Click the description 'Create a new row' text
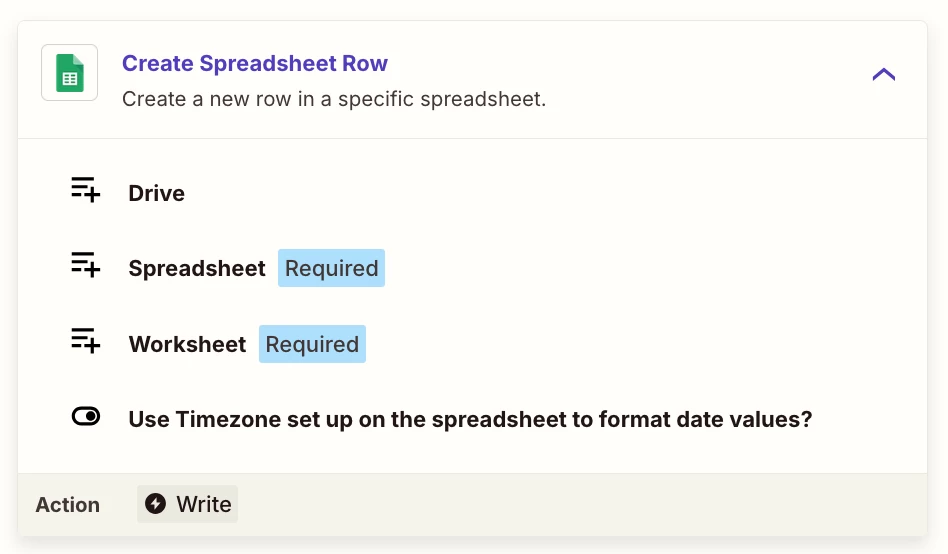This screenshot has width=948, height=554. pos(333,100)
